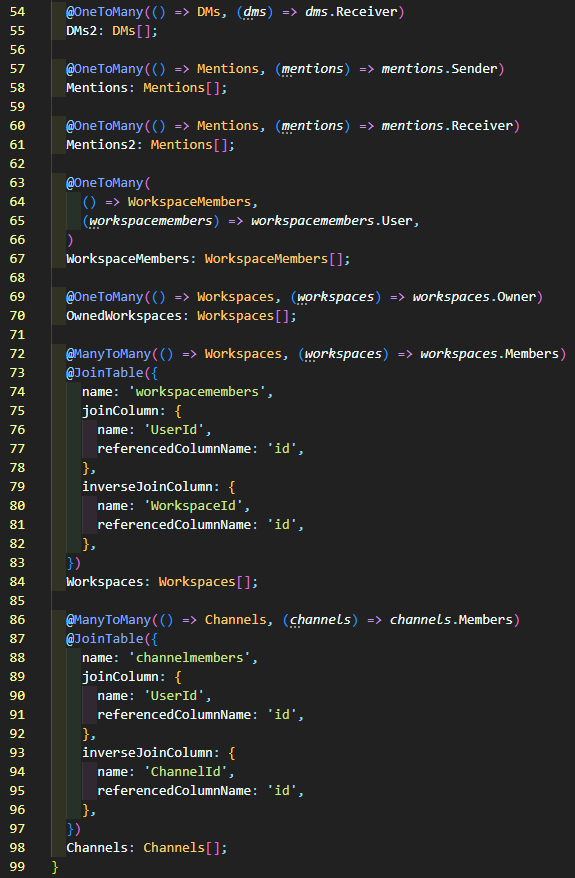
Task: Click referencedColumnName on line 77
Action: (x=174, y=450)
